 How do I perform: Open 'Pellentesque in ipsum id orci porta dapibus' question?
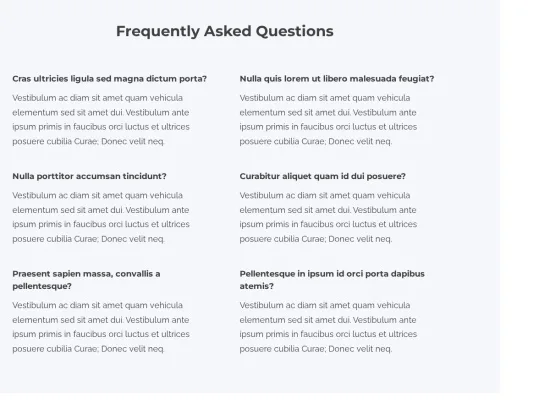click(332, 280)
